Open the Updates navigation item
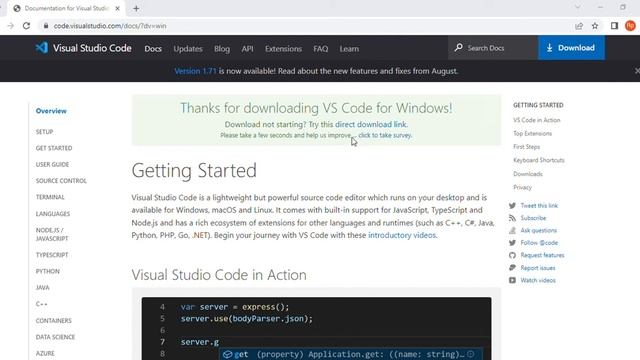Viewport: 640px width, 360px height. click(188, 49)
